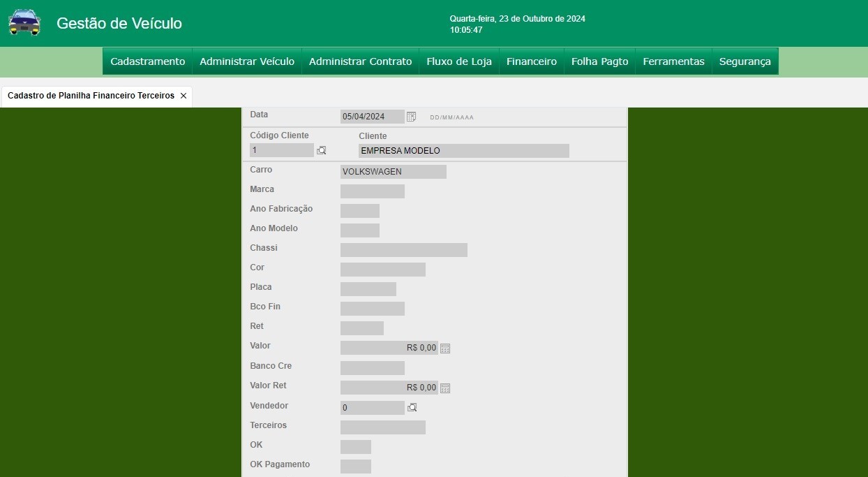The image size is (868, 477).
Task: Open the Valor Ret calculator icon
Action: pos(445,388)
